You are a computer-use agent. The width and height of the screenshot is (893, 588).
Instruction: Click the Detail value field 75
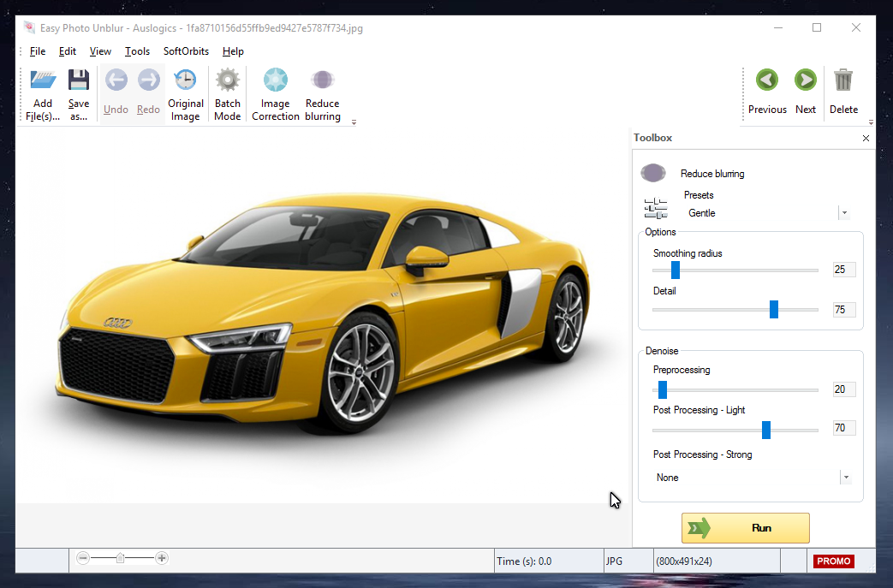(x=844, y=310)
